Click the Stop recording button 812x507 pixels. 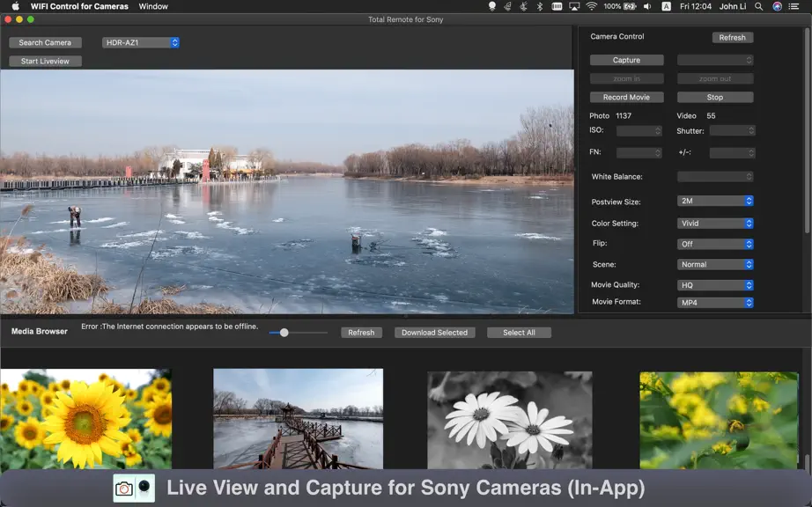click(715, 97)
